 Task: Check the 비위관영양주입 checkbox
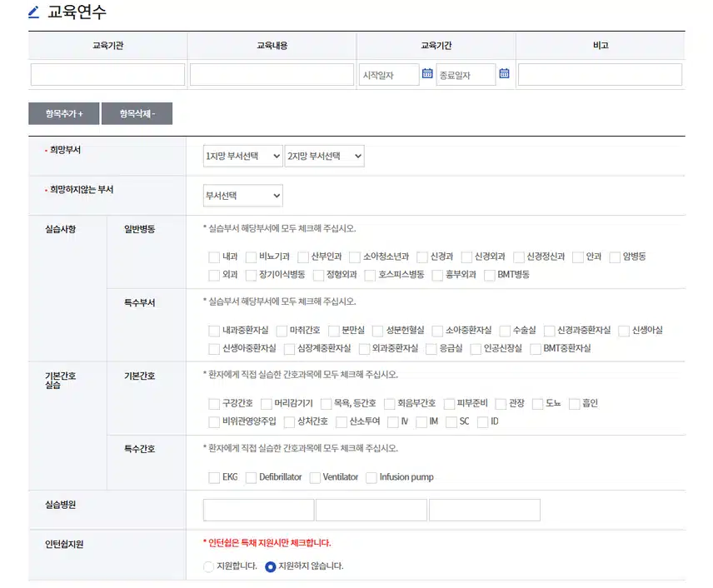(x=214, y=422)
